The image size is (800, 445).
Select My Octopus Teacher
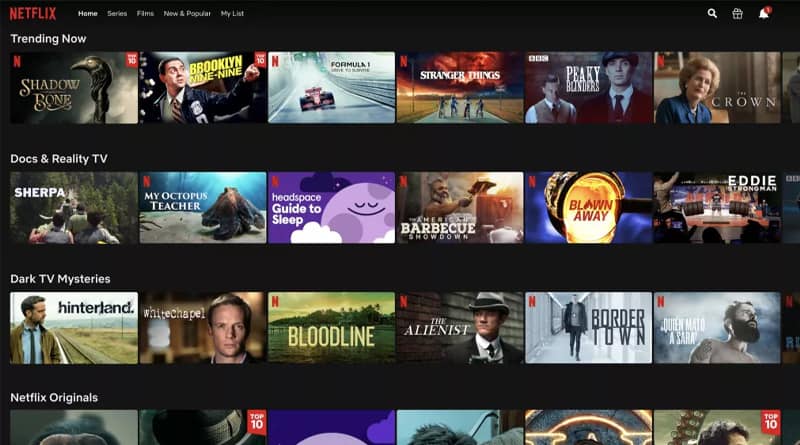point(203,208)
